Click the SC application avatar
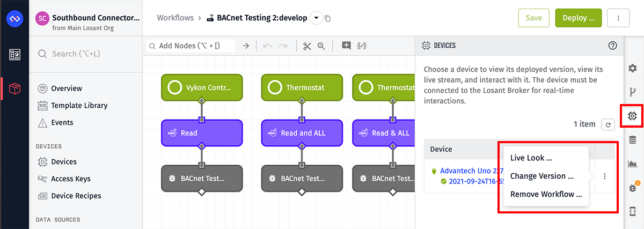The width and height of the screenshot is (644, 229). click(x=42, y=18)
